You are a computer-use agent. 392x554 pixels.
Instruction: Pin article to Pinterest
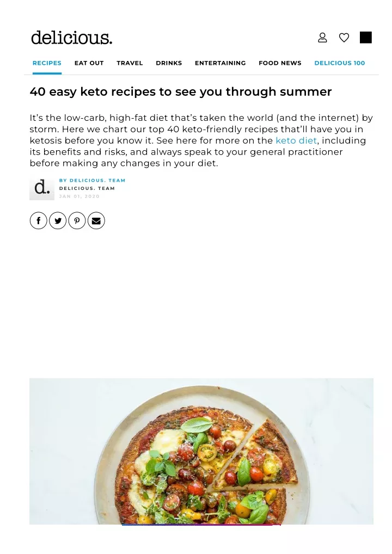point(77,221)
